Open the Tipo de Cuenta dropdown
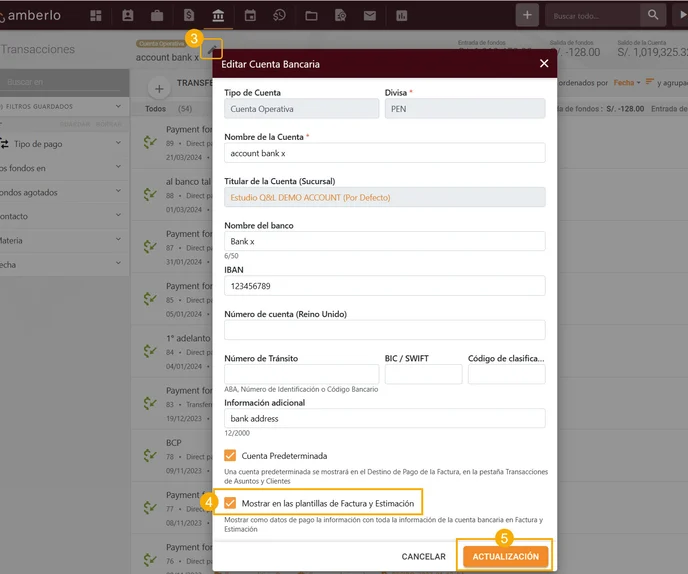 click(x=301, y=109)
